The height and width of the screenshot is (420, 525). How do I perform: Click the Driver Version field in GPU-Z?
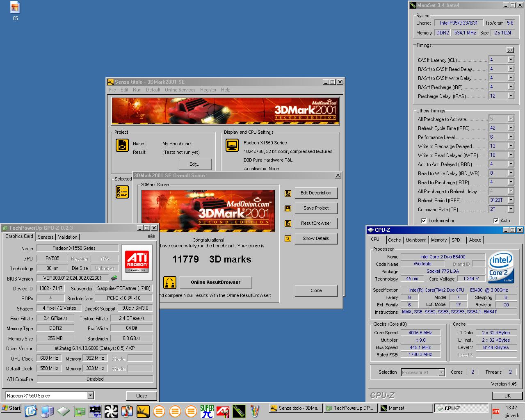pos(95,348)
